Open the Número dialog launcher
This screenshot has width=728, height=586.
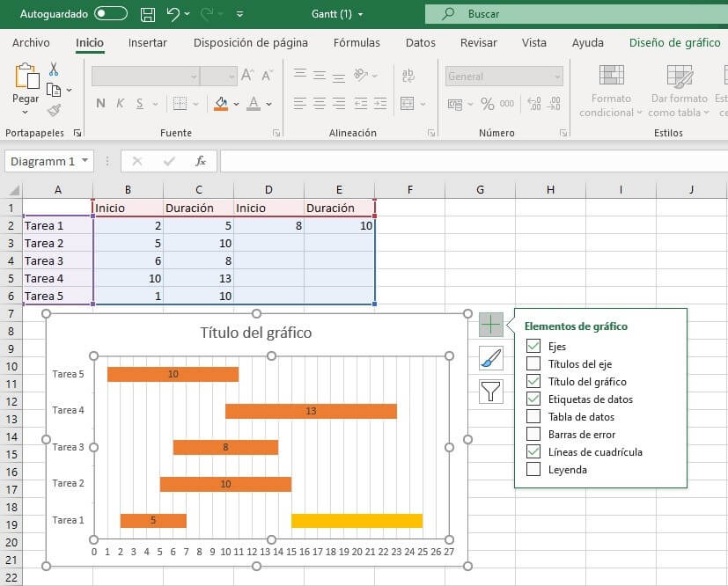tap(563, 133)
